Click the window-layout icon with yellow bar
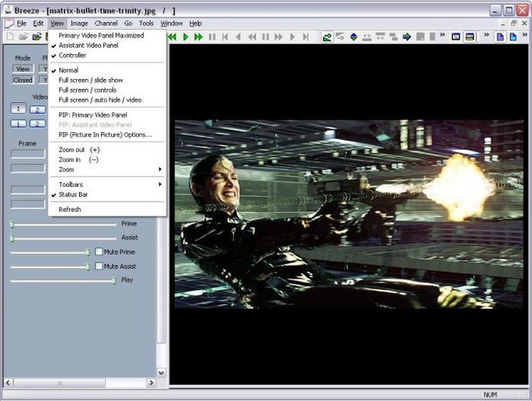Viewport: 532px width, 401px height. point(469,37)
